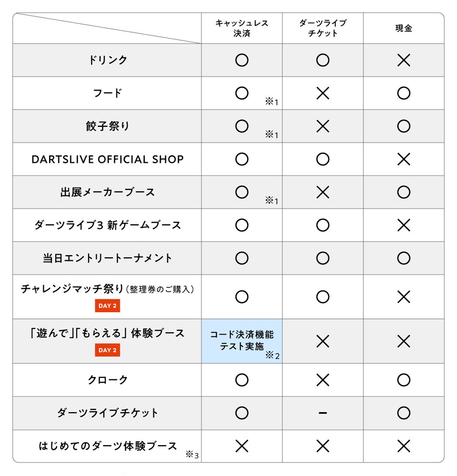Click the blue コード決済機能テスト実施 cell
Image resolution: width=457 pixels, height=476 pixels.
[x=242, y=341]
